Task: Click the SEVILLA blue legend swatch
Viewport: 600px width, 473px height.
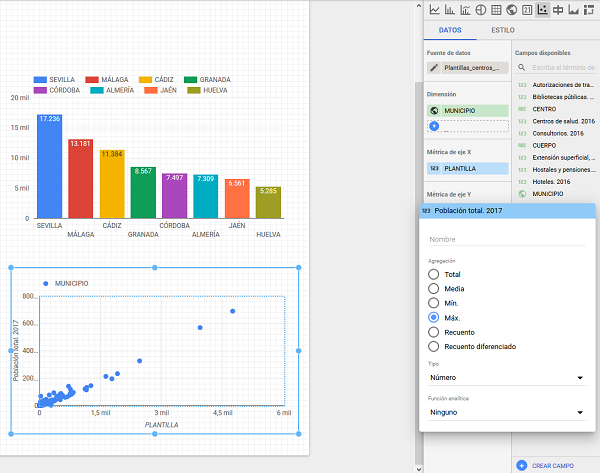Action: tap(40, 79)
